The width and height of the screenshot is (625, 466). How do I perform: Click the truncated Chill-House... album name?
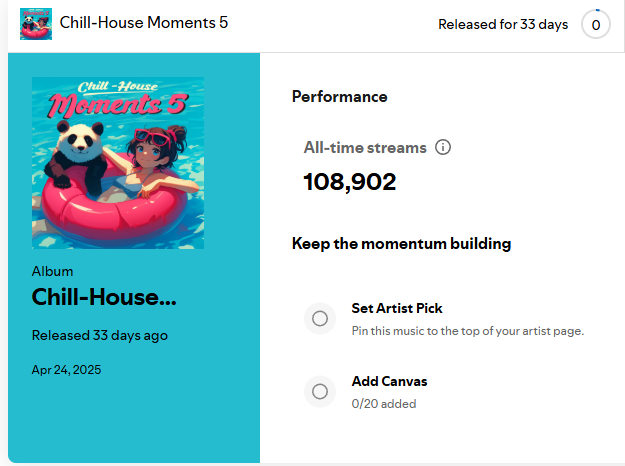(x=104, y=297)
